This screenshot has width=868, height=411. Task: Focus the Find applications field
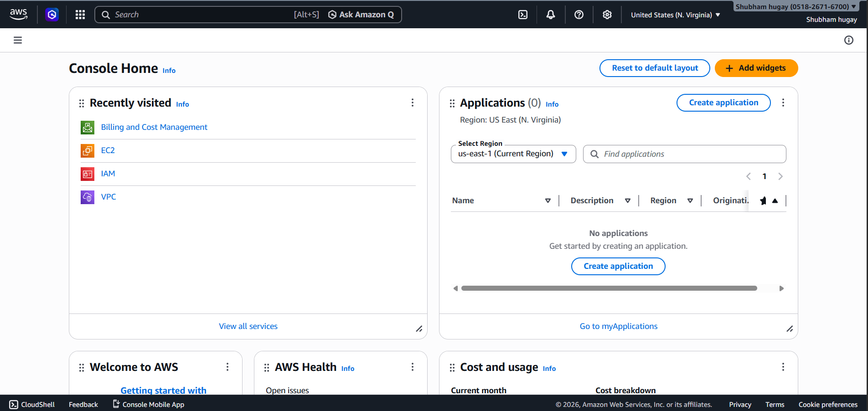pyautogui.click(x=684, y=154)
